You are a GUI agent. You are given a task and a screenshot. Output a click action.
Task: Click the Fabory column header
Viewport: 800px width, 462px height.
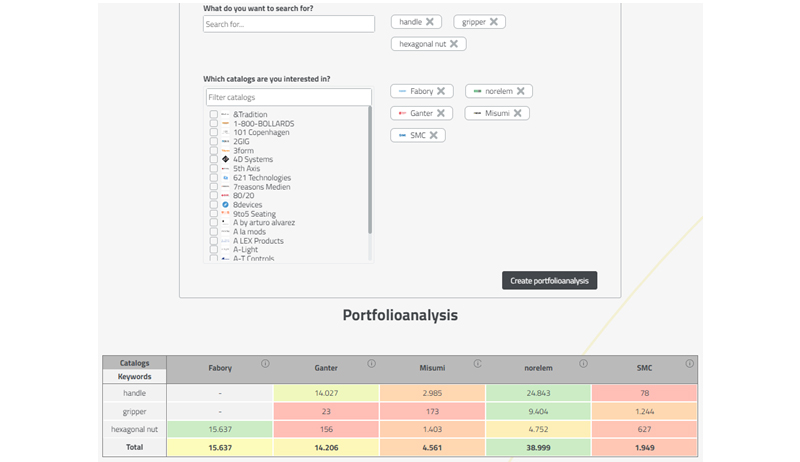point(220,368)
